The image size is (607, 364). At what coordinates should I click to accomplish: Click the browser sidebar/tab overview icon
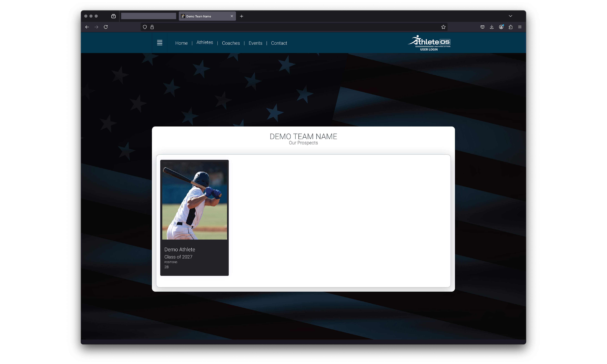click(x=113, y=16)
